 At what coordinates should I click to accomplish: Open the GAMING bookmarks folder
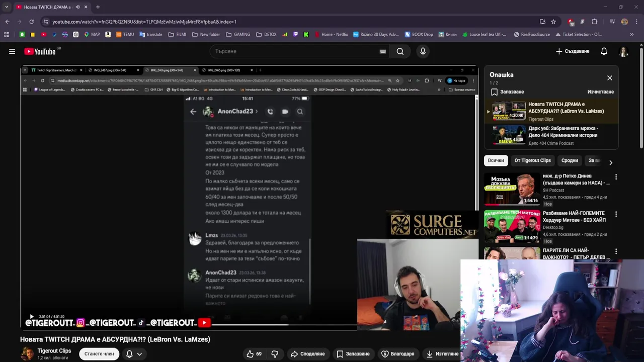pyautogui.click(x=238, y=35)
